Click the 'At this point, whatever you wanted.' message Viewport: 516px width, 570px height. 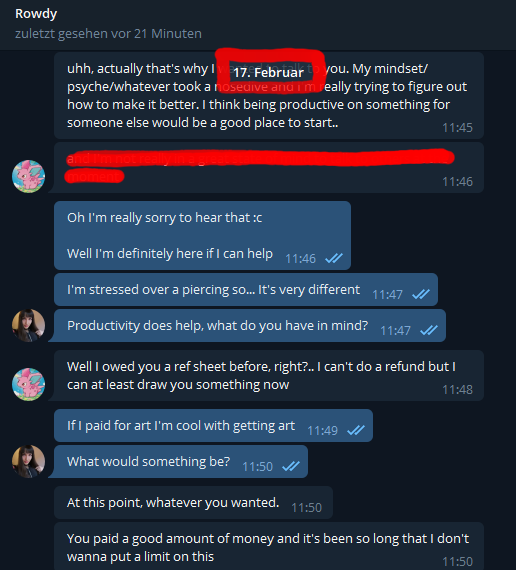click(x=193, y=502)
